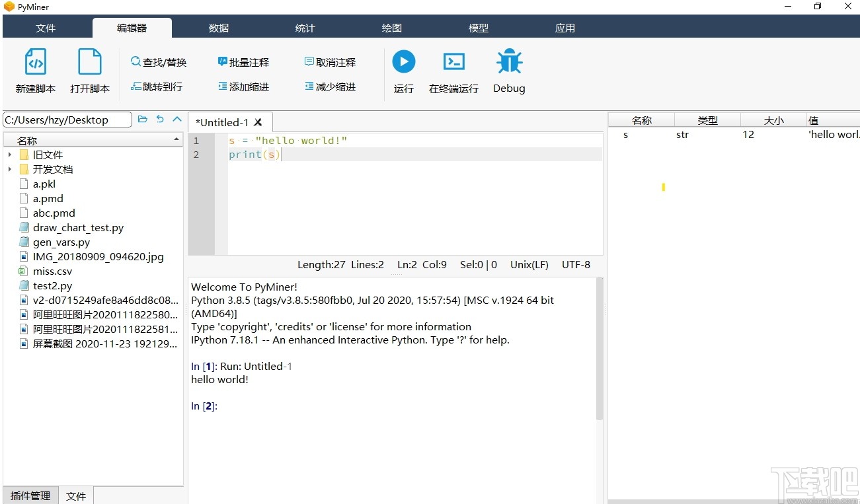Image resolution: width=860 pixels, height=504 pixels.
Task: Run the current script with 运行
Action: coord(403,71)
